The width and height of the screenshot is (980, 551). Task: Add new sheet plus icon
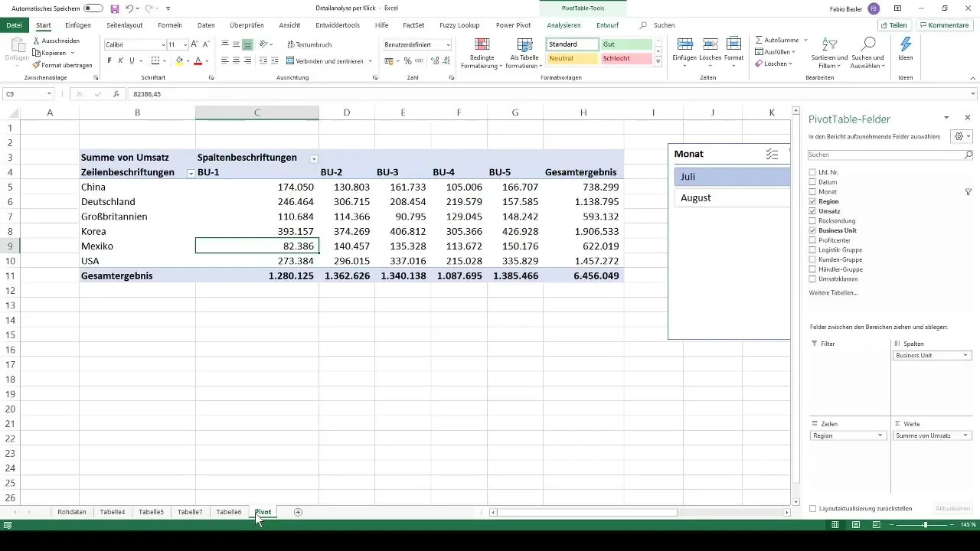pos(298,512)
